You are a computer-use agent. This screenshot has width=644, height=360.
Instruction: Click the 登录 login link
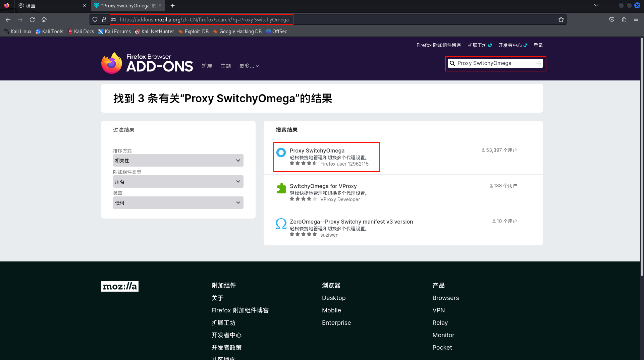(538, 45)
